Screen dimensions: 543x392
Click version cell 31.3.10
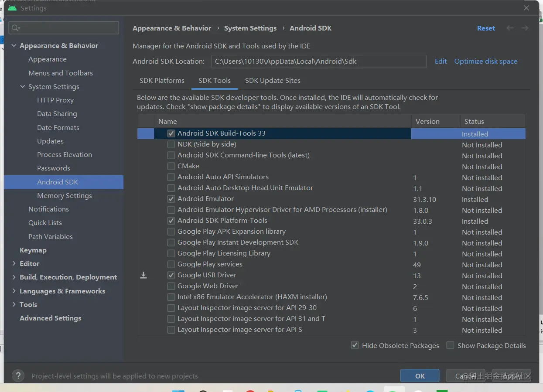[424, 199]
